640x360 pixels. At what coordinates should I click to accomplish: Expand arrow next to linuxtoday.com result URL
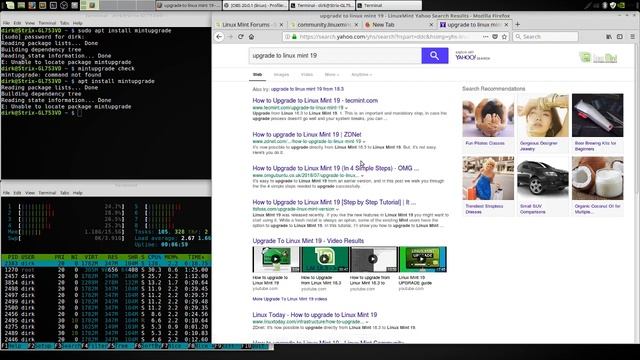367,322
